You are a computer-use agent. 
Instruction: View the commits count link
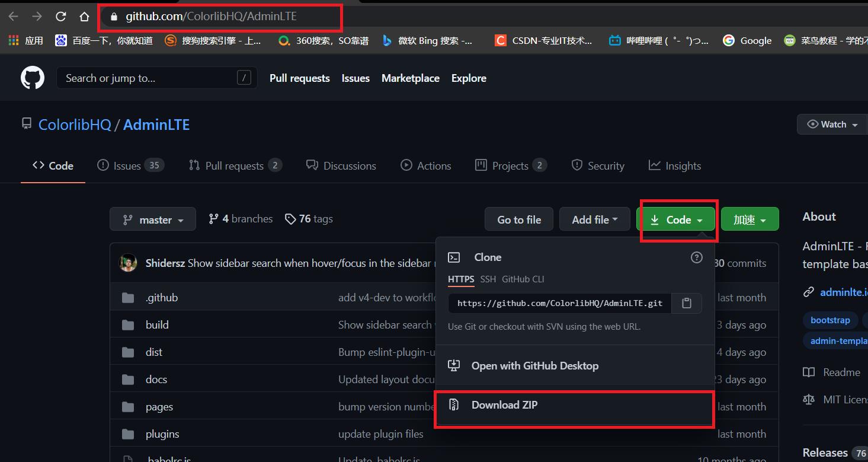(740, 263)
